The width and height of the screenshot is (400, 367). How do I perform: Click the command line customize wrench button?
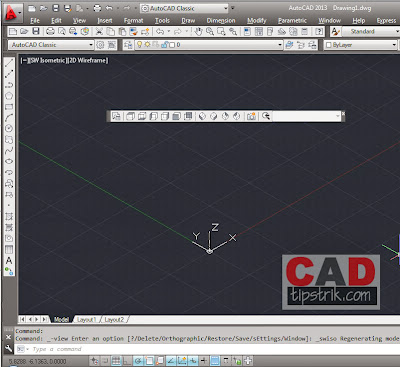click(x=9, y=349)
